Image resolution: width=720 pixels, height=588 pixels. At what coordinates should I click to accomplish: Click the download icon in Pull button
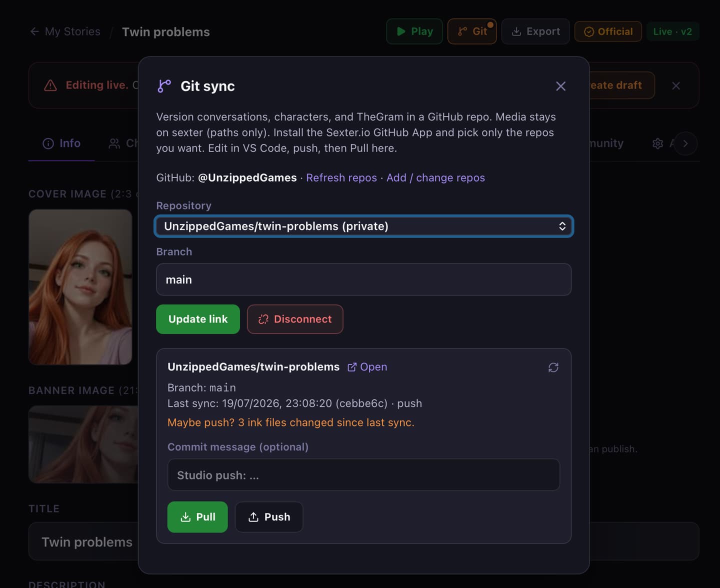(x=185, y=516)
